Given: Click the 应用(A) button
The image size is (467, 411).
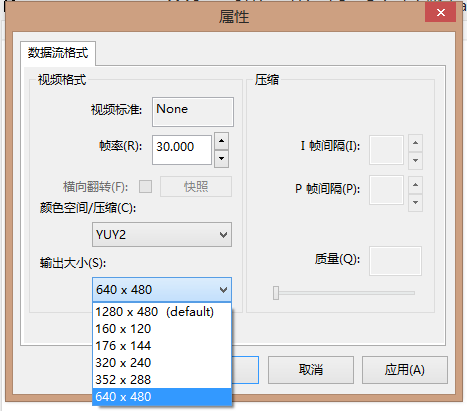Looking at the screenshot, I should tap(405, 370).
